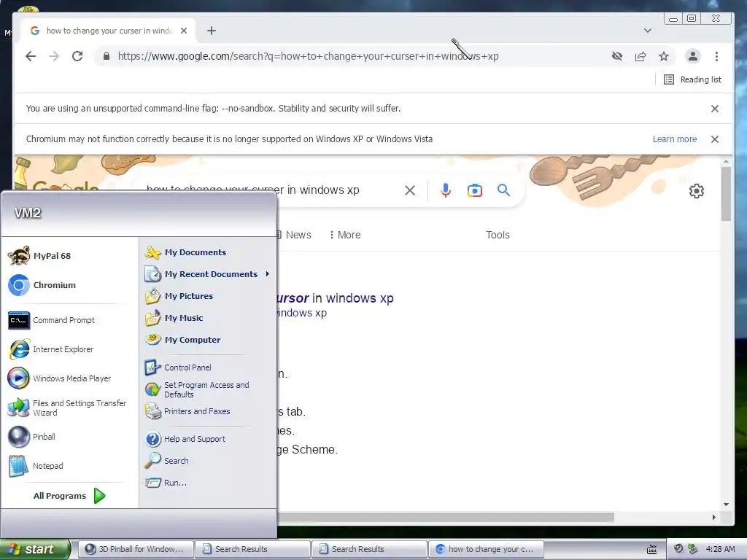Screen dimensions: 747x560
Task: Open a new browser tab
Action: pos(212,31)
